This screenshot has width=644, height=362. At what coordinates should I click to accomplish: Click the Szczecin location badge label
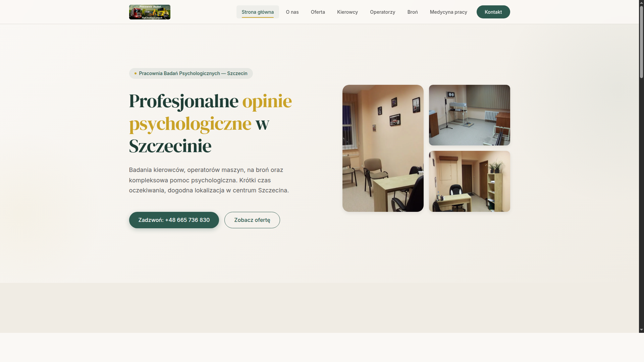pyautogui.click(x=193, y=73)
